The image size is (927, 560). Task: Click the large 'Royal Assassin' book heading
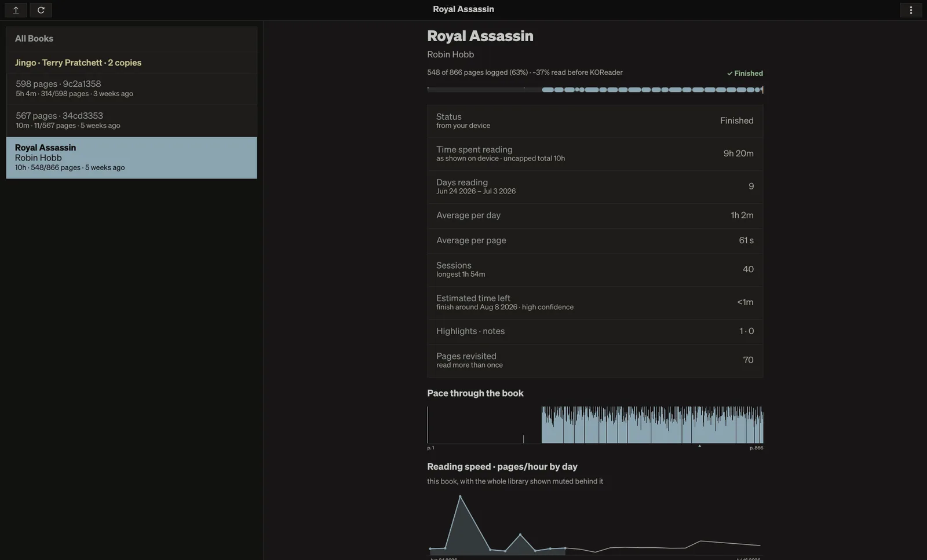pos(480,36)
